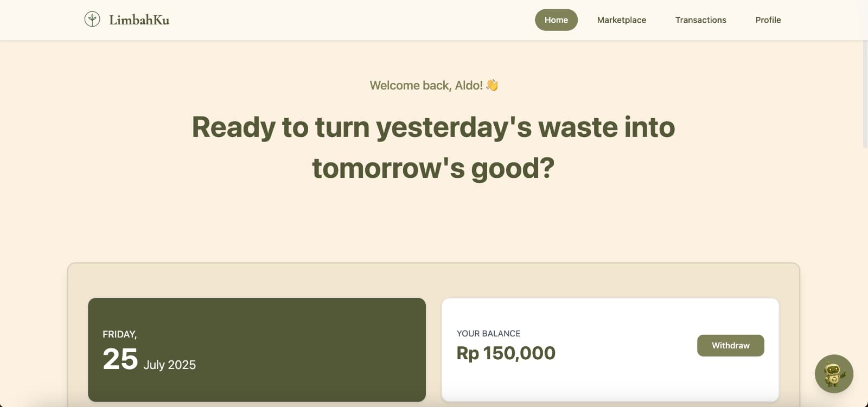The width and height of the screenshot is (868, 407).
Task: Go to the Home page
Action: click(556, 20)
